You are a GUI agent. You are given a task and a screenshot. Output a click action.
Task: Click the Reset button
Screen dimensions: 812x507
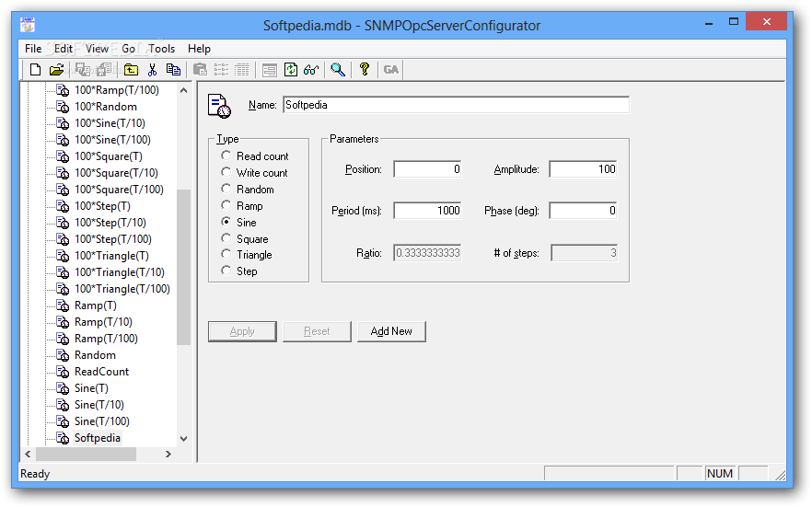point(317,331)
